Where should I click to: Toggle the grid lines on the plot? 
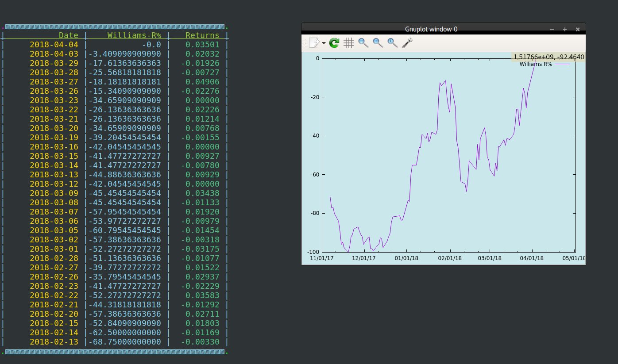tap(349, 43)
